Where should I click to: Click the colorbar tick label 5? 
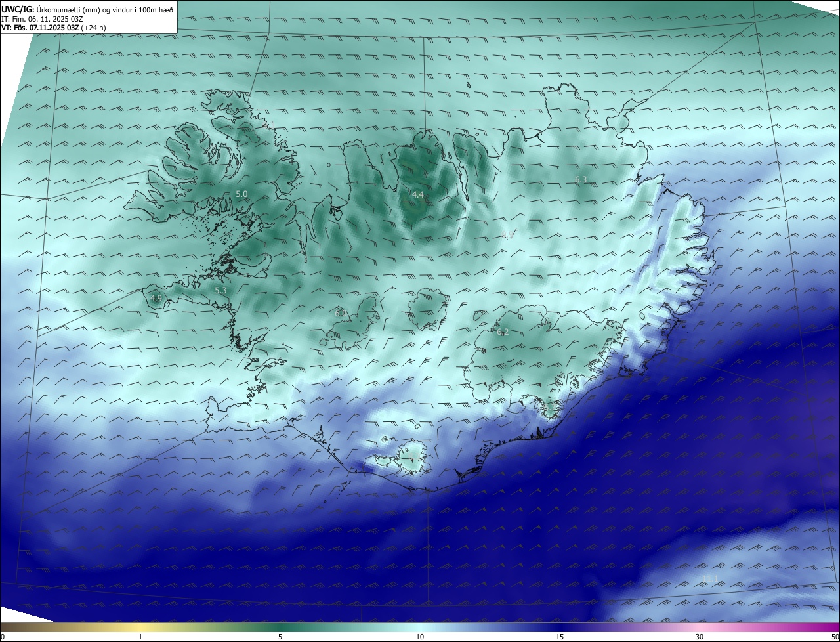point(280,637)
